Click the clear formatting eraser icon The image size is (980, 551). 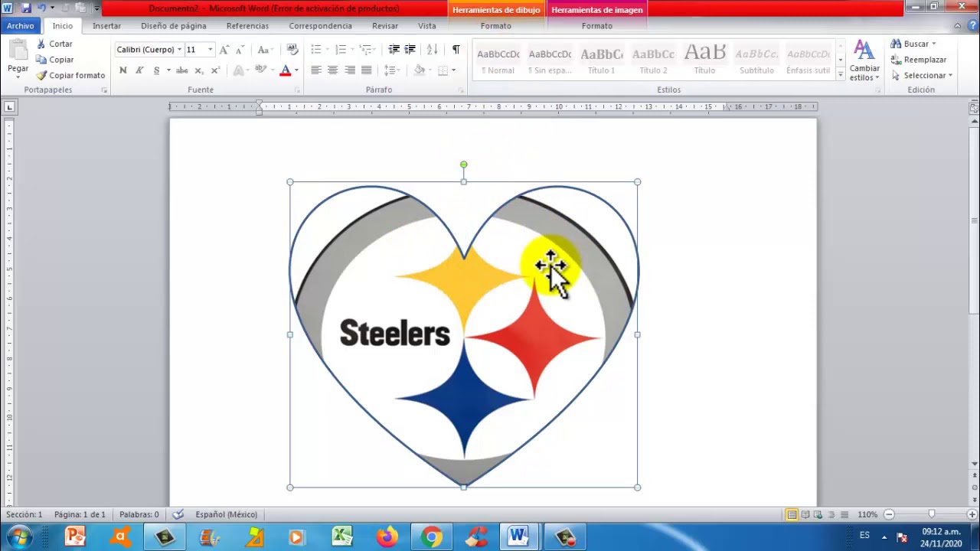point(292,50)
